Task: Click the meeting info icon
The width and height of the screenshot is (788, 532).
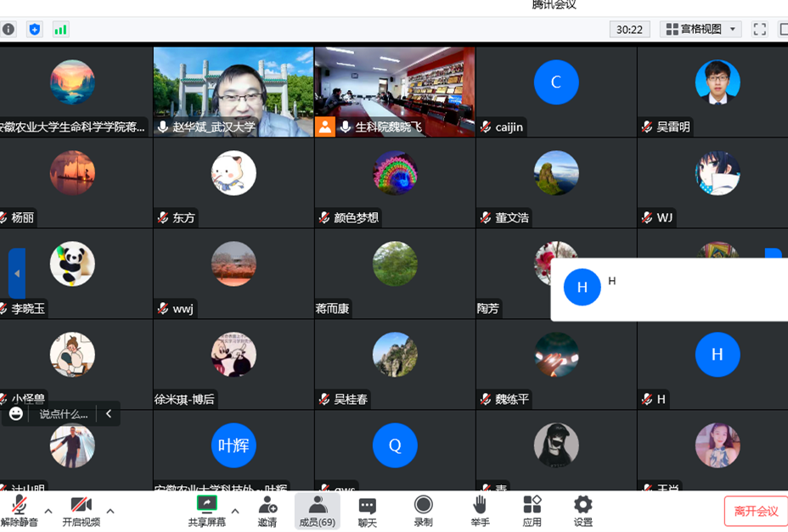Action: pyautogui.click(x=8, y=29)
